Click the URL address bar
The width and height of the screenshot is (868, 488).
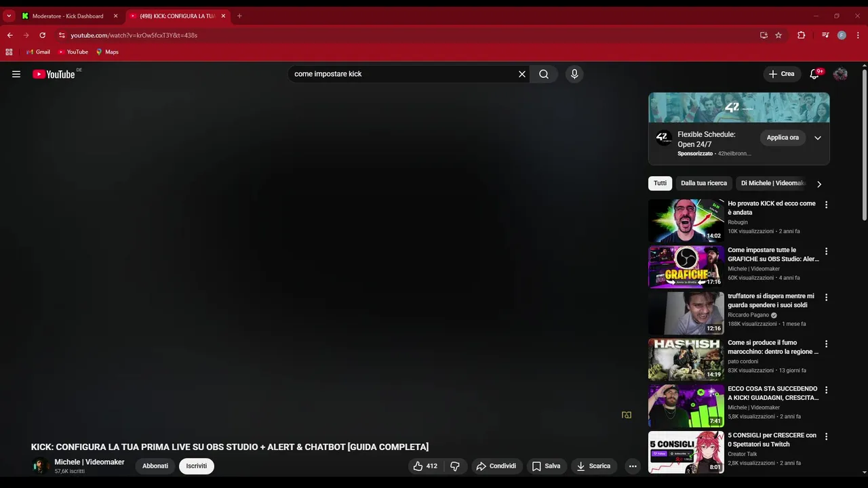407,35
